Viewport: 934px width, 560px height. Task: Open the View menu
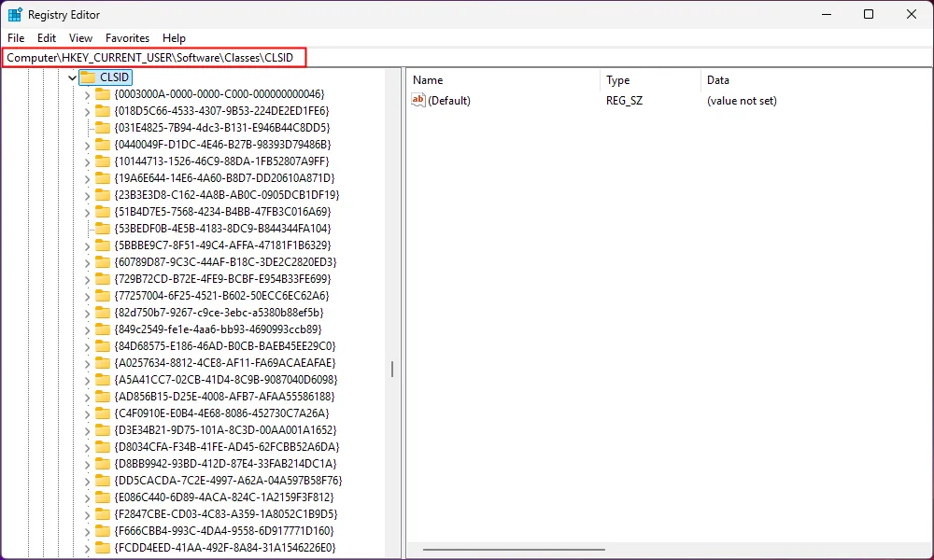(79, 38)
